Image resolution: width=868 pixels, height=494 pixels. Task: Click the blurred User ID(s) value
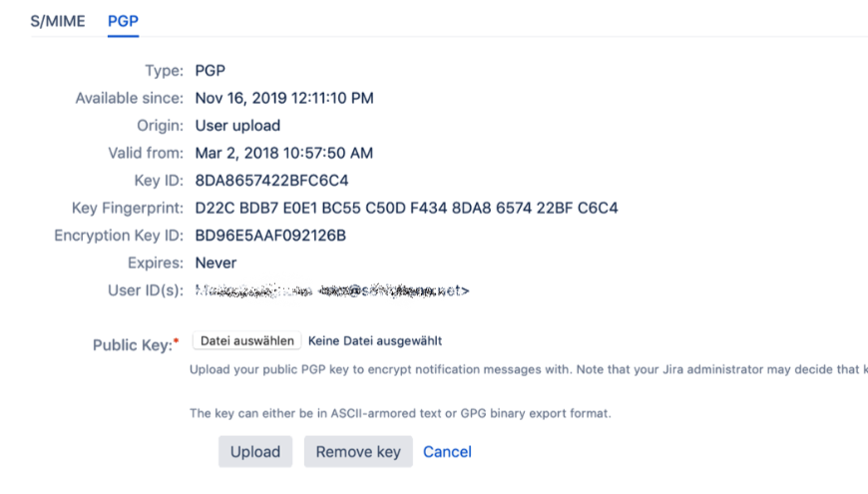pos(331,290)
